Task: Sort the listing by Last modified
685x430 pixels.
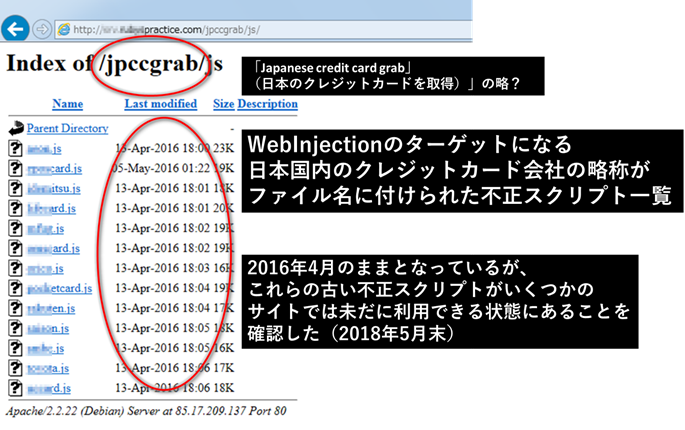Action: coord(160,103)
